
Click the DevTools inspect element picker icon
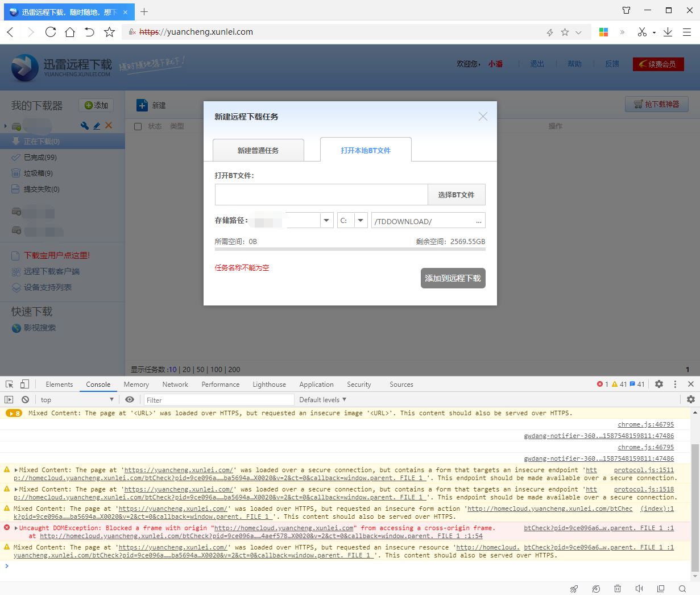10,385
